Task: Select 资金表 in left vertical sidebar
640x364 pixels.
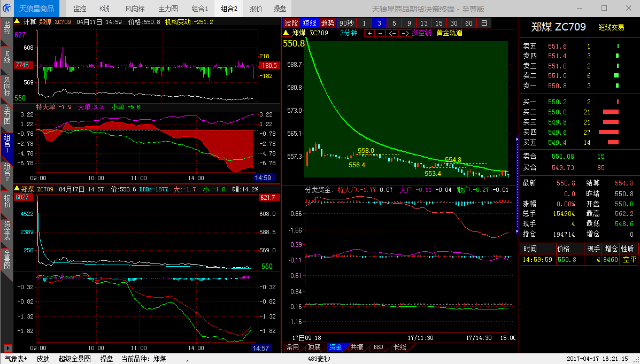Action: (x=7, y=230)
